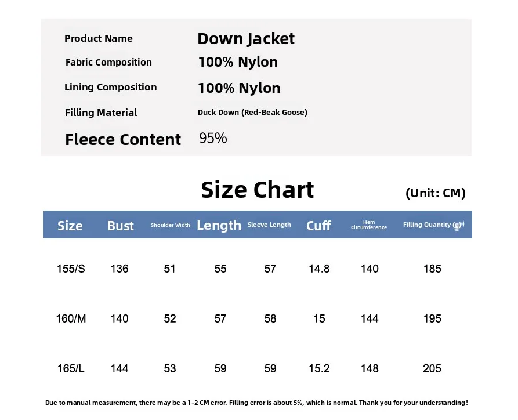Screen dimensions: 518x420
Task: Pick the 165/L size row label
Action: click(x=71, y=369)
